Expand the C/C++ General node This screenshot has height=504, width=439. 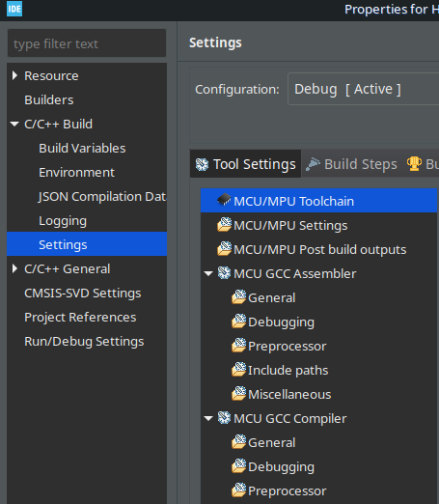14,268
